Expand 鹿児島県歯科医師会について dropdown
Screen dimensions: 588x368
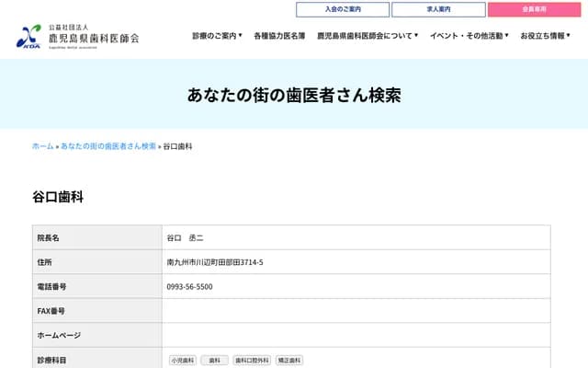pos(367,36)
